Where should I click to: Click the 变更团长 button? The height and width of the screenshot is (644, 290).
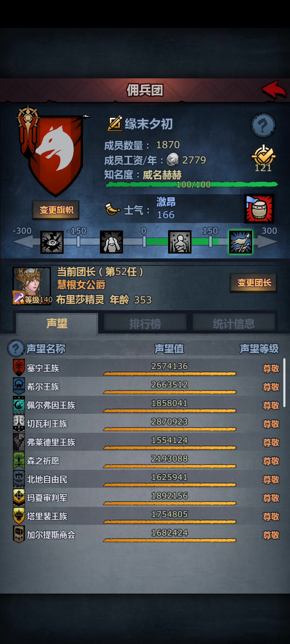click(x=254, y=283)
